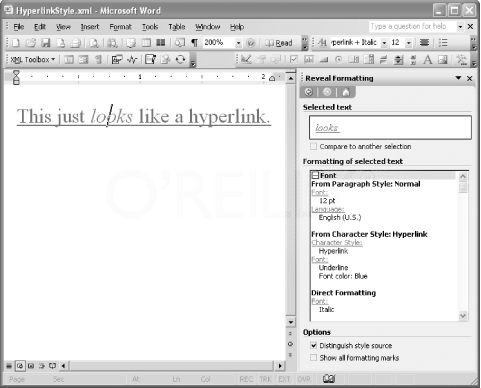Go back in Reveal Formatting pane

(x=308, y=92)
